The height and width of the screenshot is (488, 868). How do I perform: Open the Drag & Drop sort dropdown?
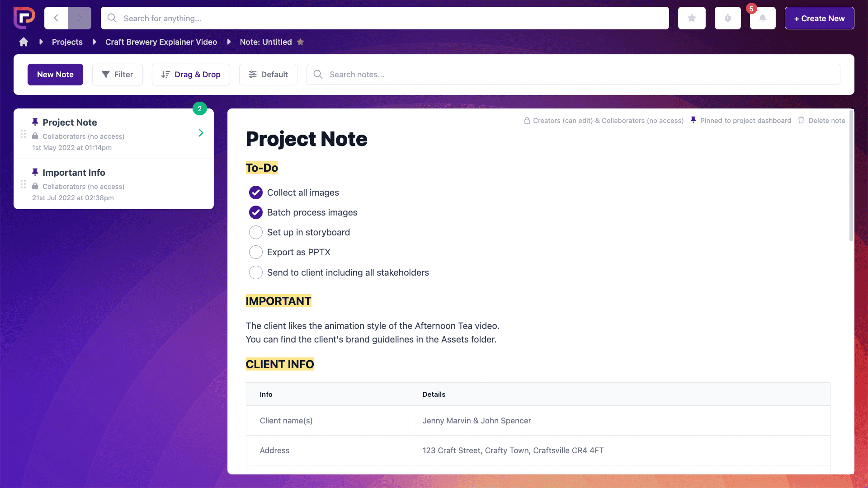coord(191,75)
